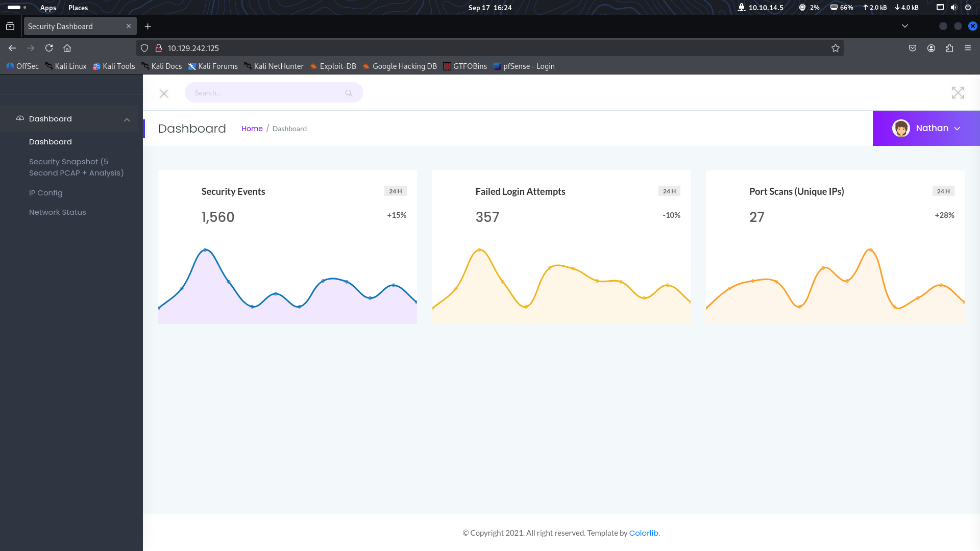Click the shield tracking-protection icon in address bar
This screenshot has width=980, height=551.
(144, 47)
